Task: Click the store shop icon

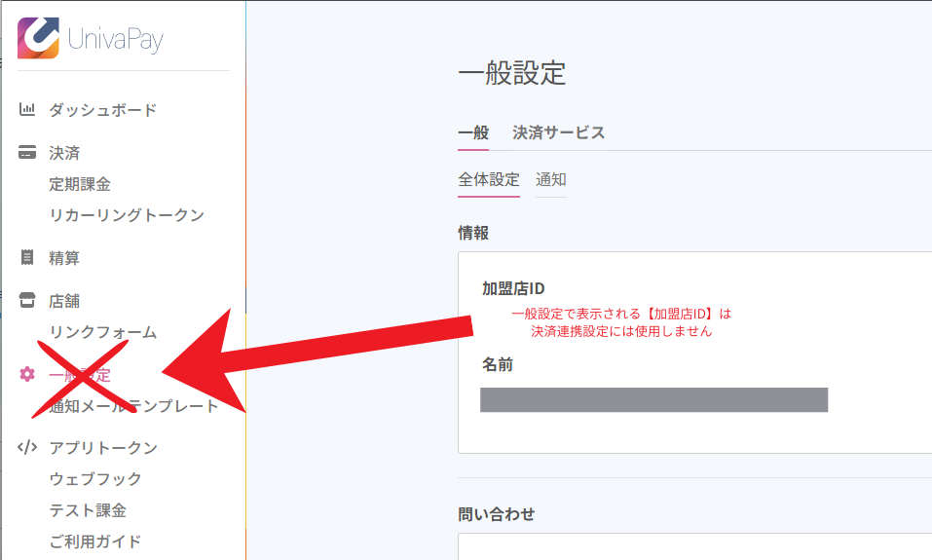Action: (27, 301)
